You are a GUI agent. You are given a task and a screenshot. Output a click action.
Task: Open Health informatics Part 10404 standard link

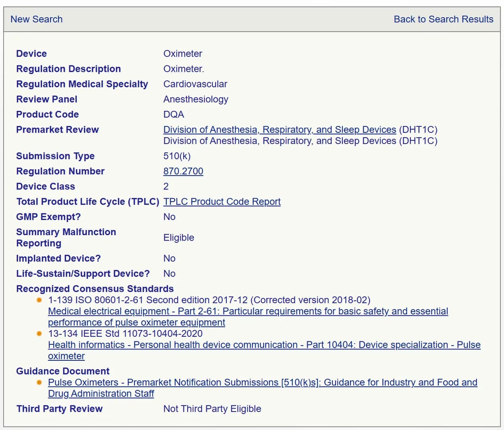tap(264, 351)
